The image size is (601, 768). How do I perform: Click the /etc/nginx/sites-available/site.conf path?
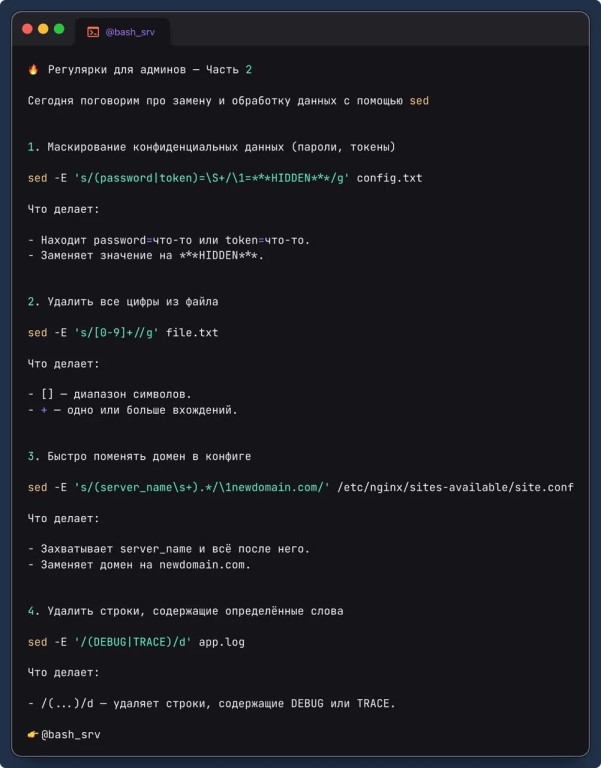coord(455,487)
